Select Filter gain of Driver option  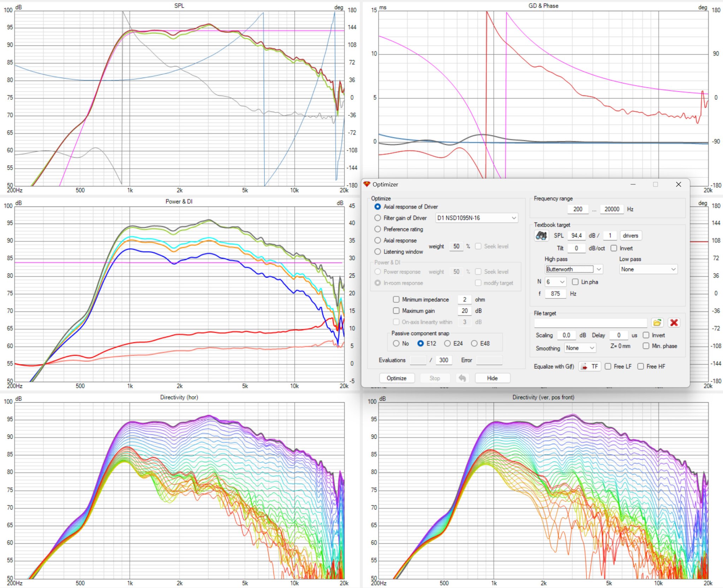pyautogui.click(x=378, y=218)
